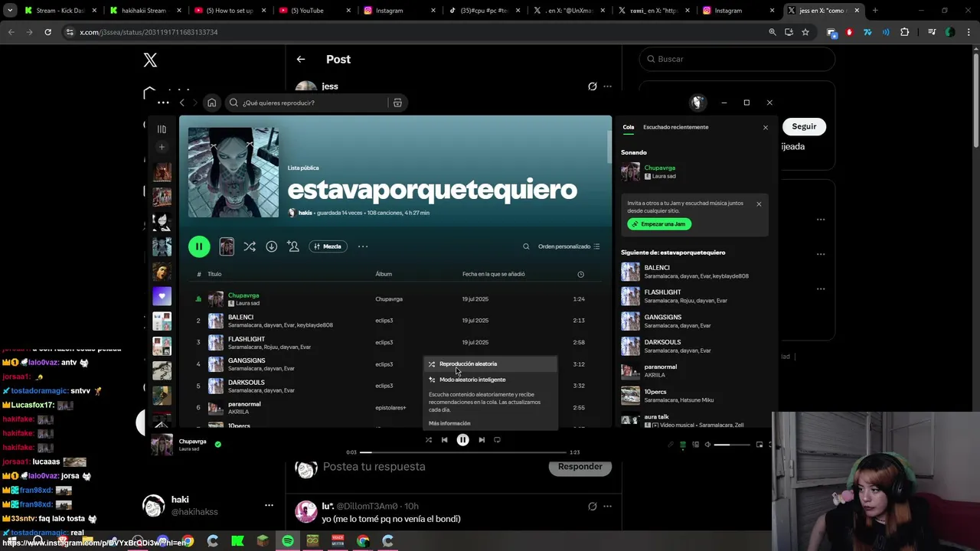Go forward in Spotify navigation
Screen dimensions: 980x551
tap(195, 103)
